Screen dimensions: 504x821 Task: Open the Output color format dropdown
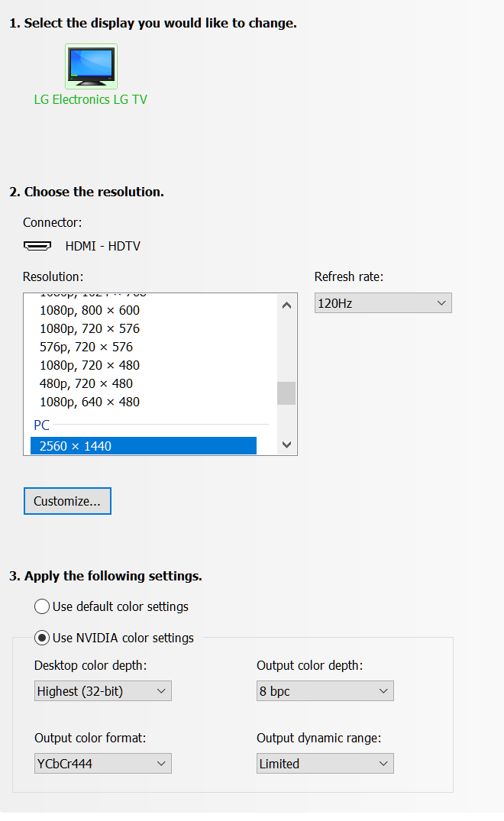(102, 763)
